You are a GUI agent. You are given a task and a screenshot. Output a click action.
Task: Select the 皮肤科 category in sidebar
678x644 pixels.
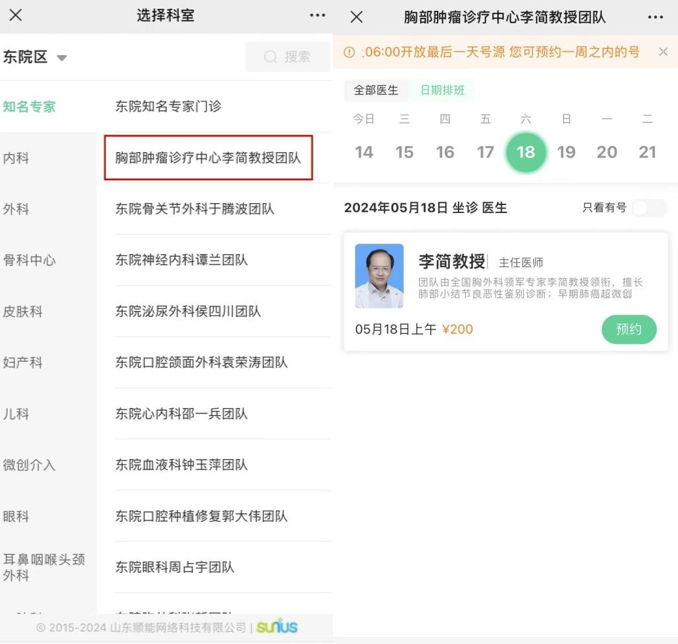point(22,311)
